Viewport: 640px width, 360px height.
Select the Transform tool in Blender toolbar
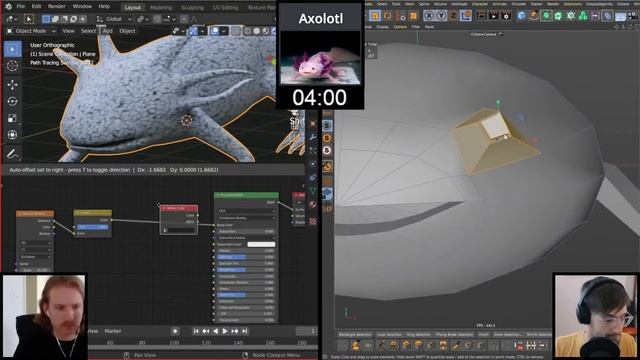13,135
